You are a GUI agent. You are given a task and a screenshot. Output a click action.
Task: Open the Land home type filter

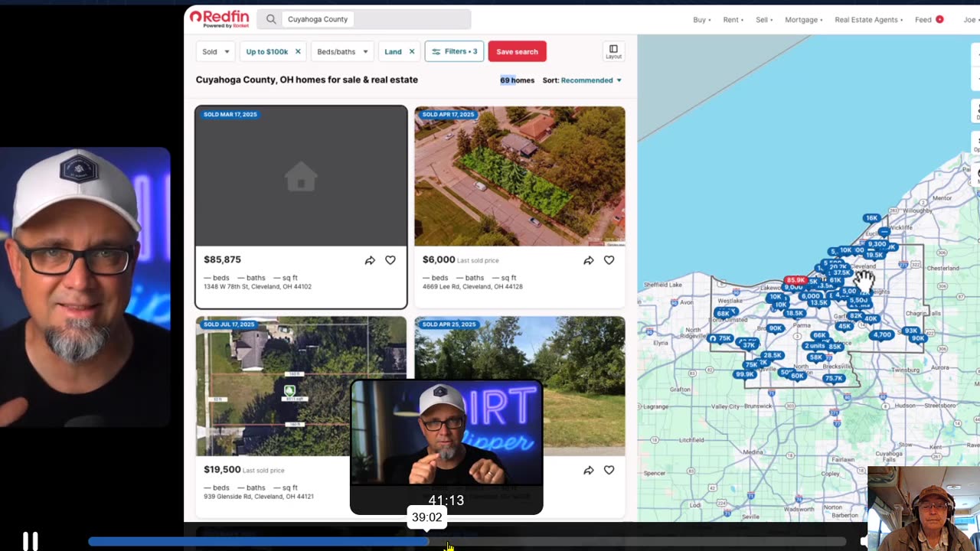click(x=393, y=52)
